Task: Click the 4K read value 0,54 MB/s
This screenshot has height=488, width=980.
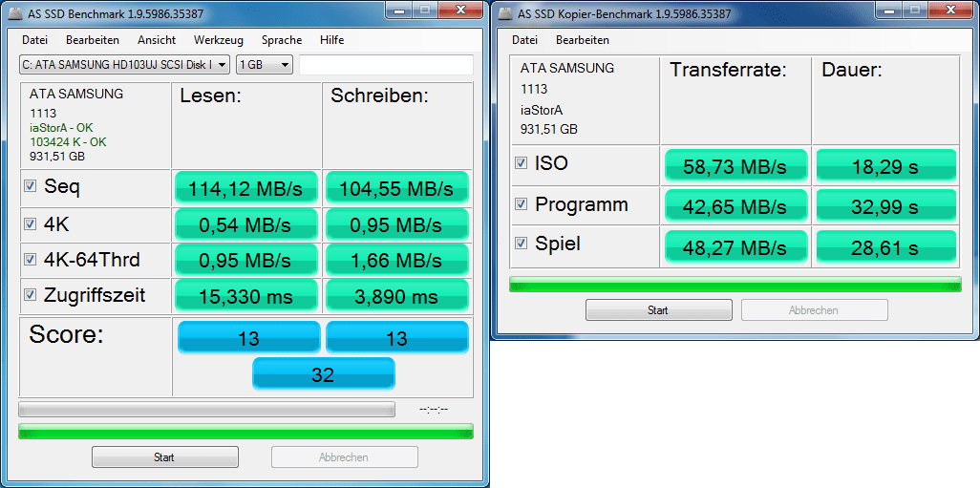Action: point(246,224)
